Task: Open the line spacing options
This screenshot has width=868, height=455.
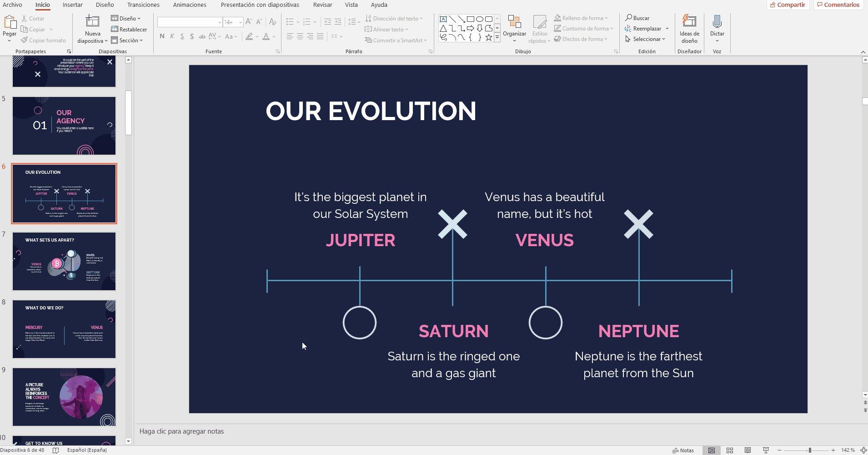Action: tap(354, 22)
